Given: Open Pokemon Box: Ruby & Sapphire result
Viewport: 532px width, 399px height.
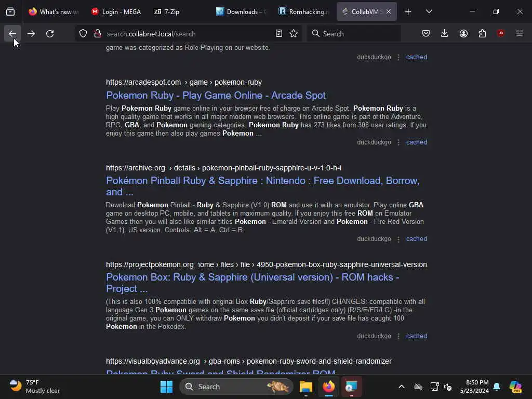Looking at the screenshot, I should [252, 283].
